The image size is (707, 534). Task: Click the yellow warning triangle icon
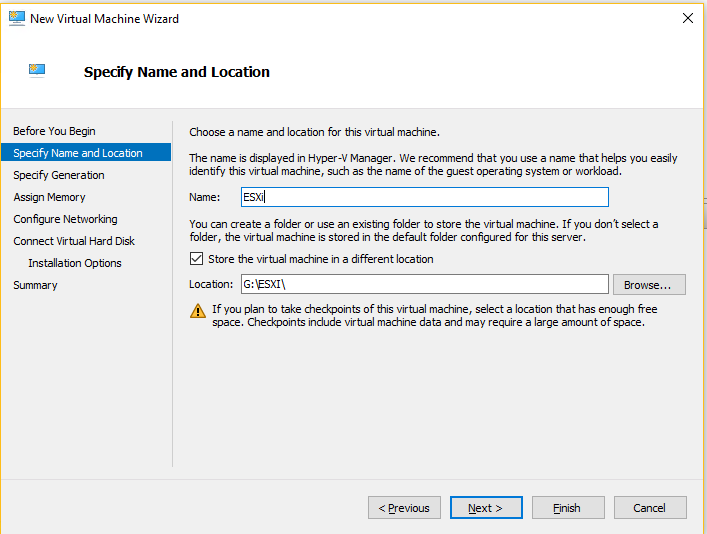pos(198,310)
